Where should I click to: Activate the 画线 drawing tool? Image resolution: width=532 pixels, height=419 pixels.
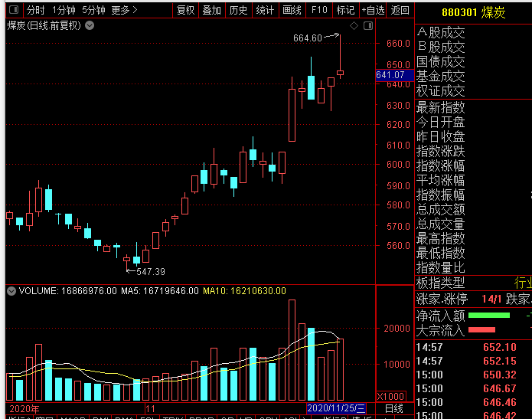292,11
